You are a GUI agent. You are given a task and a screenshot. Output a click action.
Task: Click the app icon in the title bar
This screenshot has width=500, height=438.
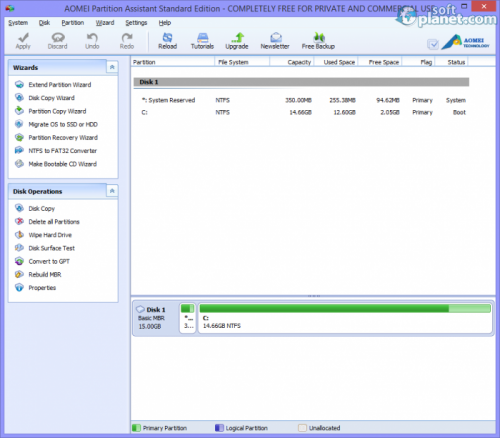pyautogui.click(x=10, y=8)
